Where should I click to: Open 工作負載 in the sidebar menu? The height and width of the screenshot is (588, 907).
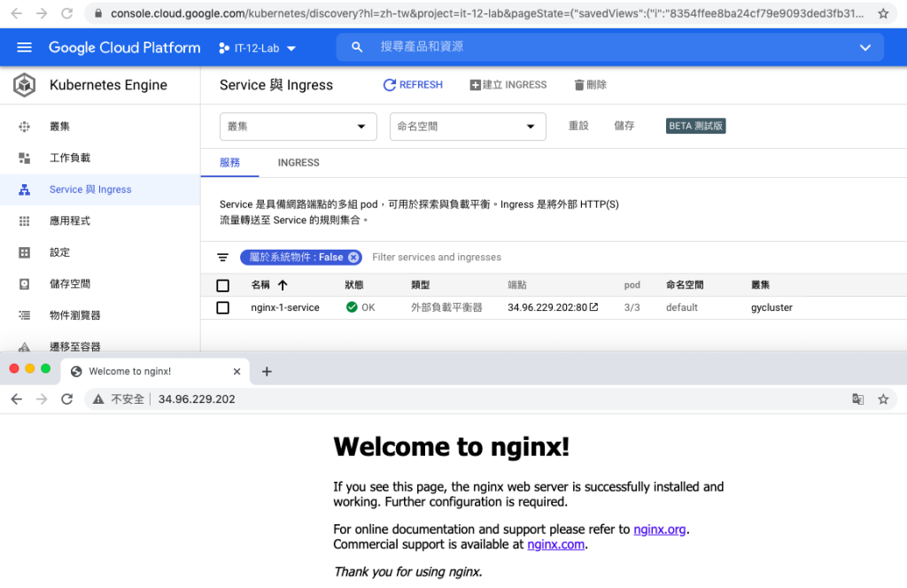70,158
